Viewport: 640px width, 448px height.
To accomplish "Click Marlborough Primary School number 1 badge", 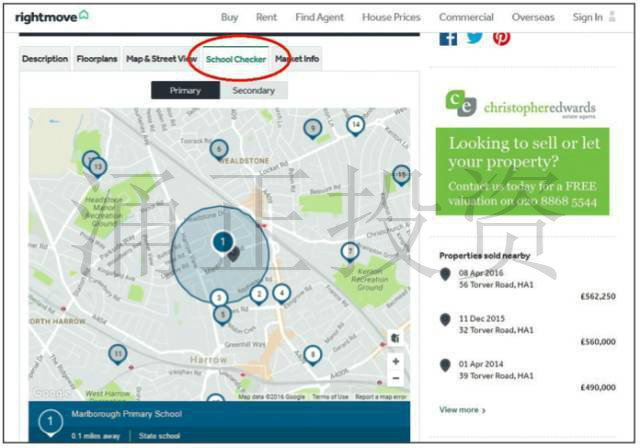I will [x=50, y=423].
